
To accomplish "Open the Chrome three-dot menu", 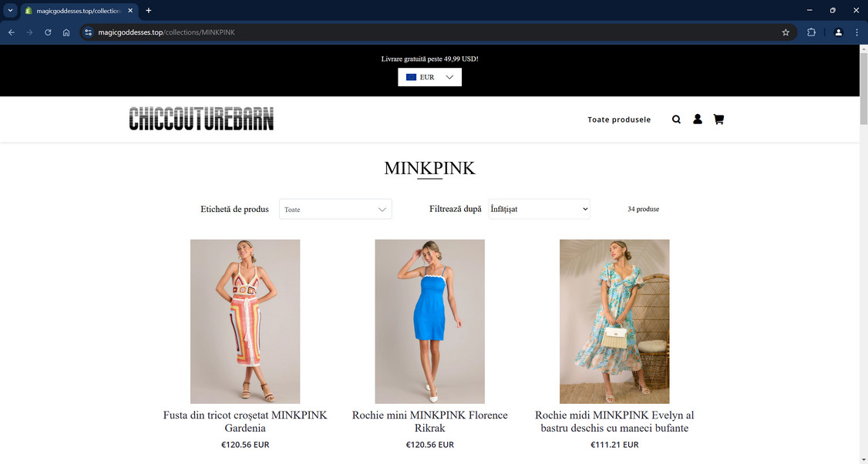I will (x=856, y=32).
